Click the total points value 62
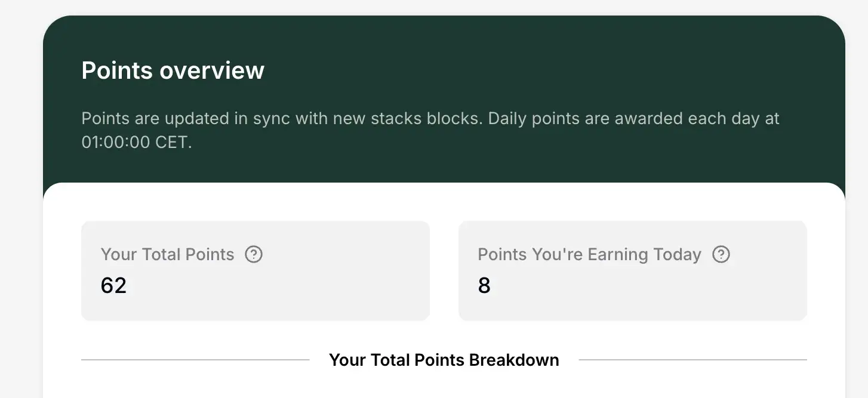Screen dimensions: 868x398 coord(113,286)
